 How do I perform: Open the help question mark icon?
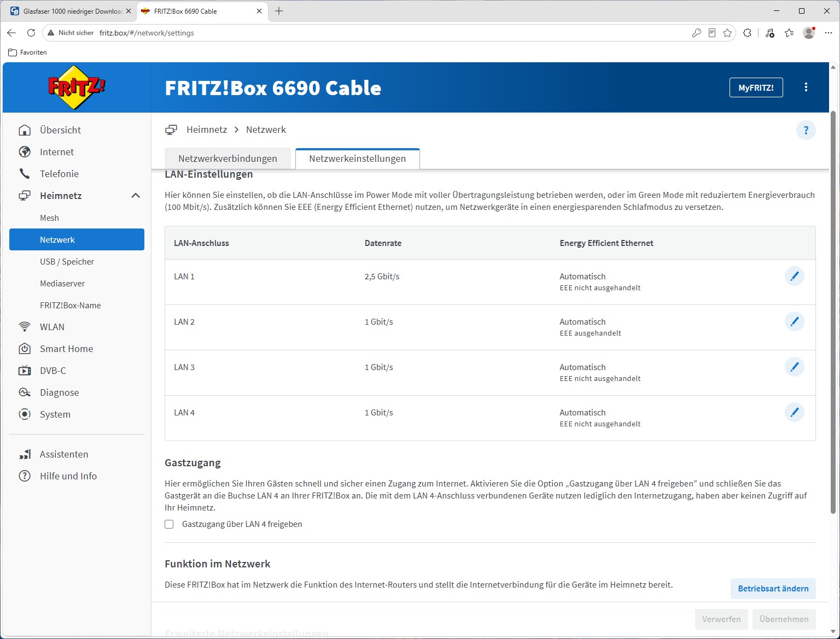pos(806,130)
